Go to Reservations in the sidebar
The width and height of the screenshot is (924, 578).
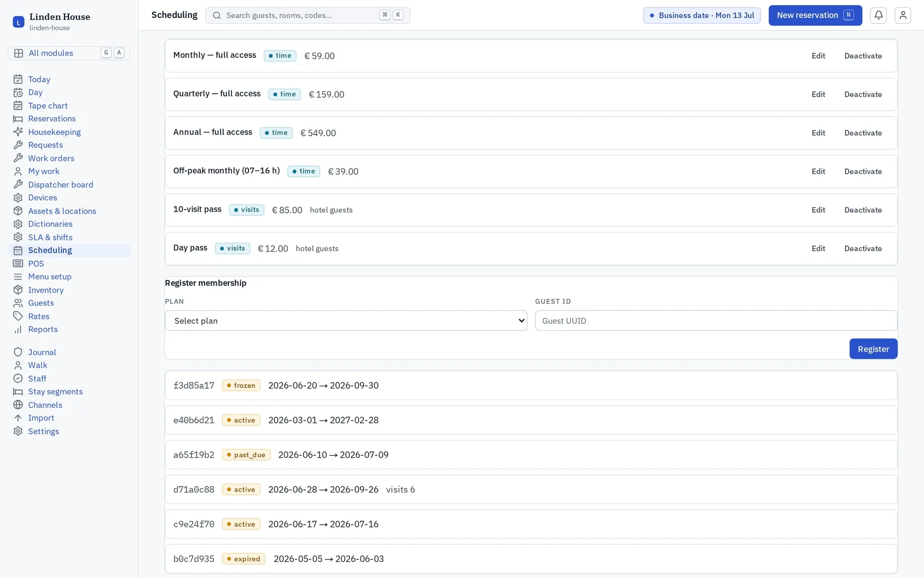[x=52, y=119]
